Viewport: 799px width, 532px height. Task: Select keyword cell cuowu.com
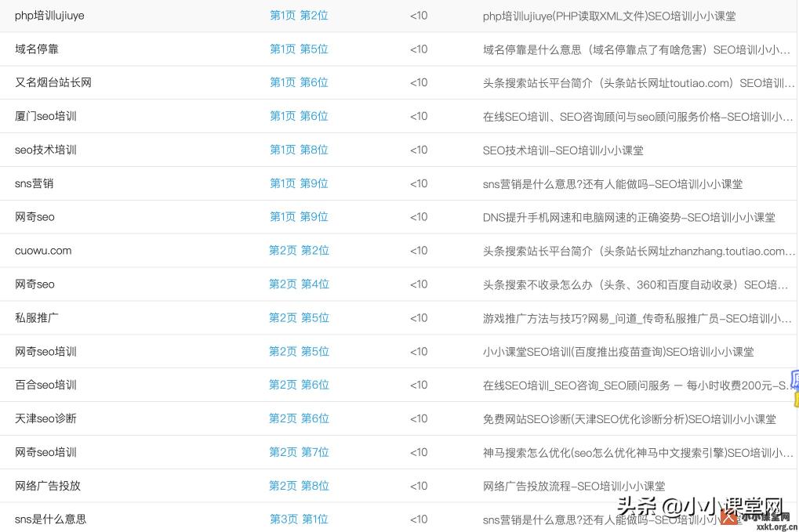43,251
